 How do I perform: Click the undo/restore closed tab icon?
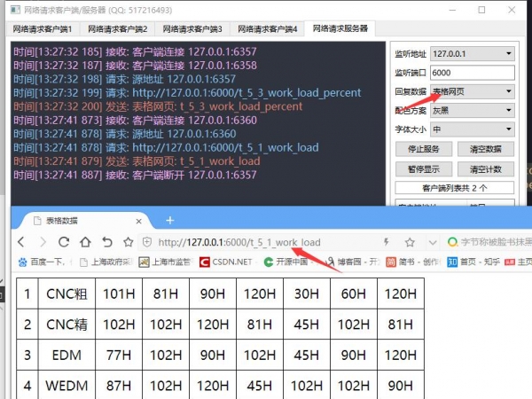[x=106, y=242]
